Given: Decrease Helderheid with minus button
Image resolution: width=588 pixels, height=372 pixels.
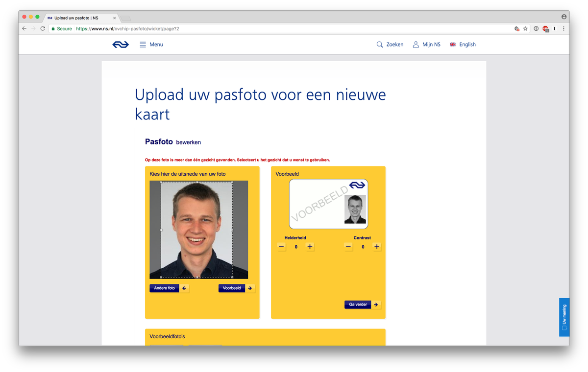Looking at the screenshot, I should (x=281, y=247).
